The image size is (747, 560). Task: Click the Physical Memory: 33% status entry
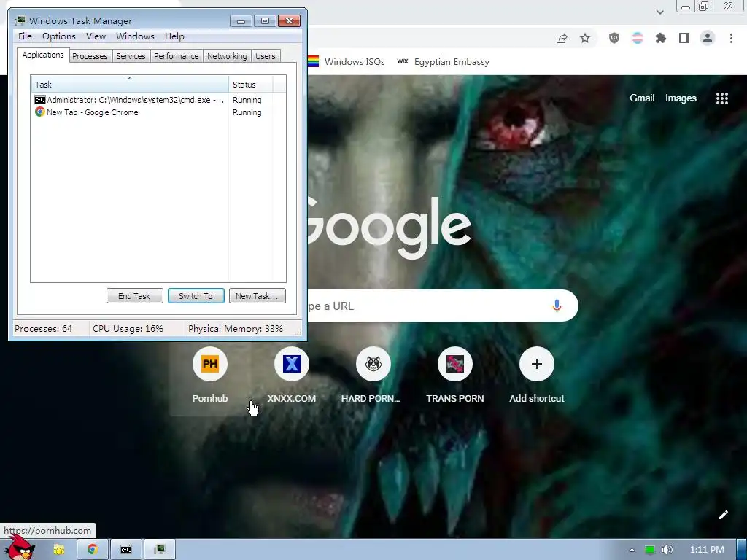(x=236, y=329)
